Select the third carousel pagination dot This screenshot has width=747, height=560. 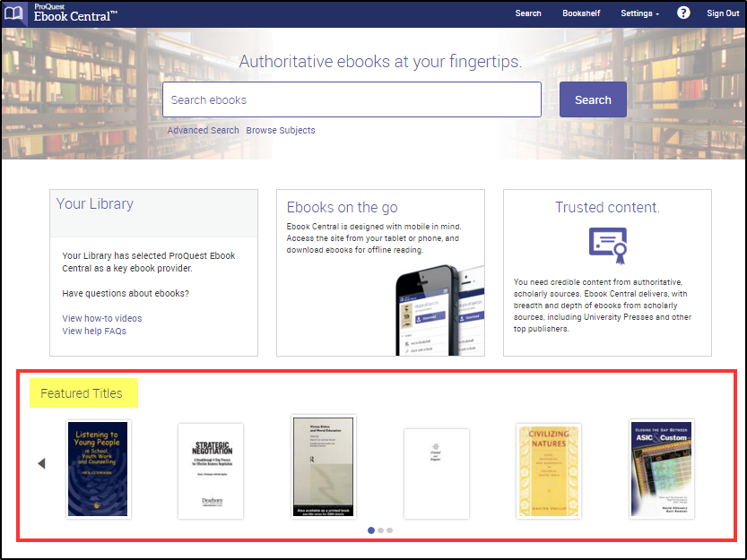(x=388, y=530)
